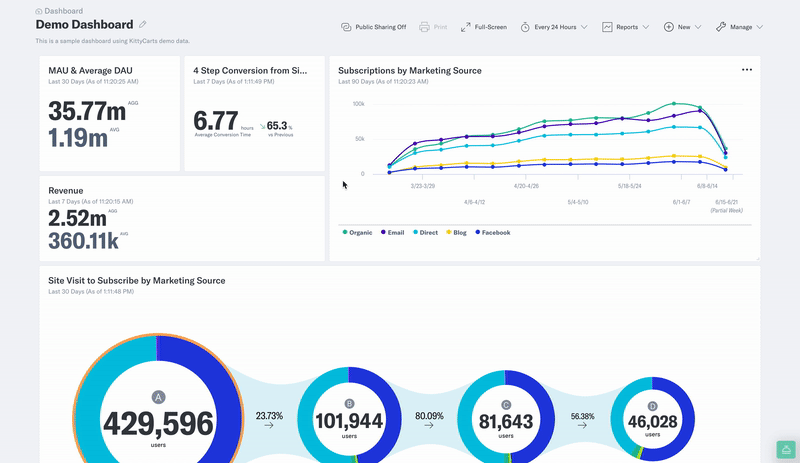Screen dimensions: 800x463
Task: Click the 65.3% vs Previous value
Action: click(x=277, y=126)
